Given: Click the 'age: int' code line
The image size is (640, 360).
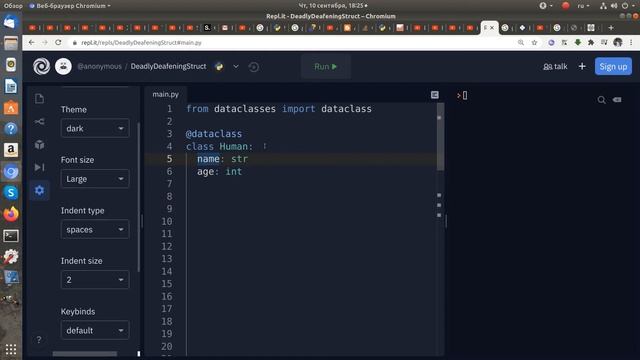Looking at the screenshot, I should click(220, 171).
